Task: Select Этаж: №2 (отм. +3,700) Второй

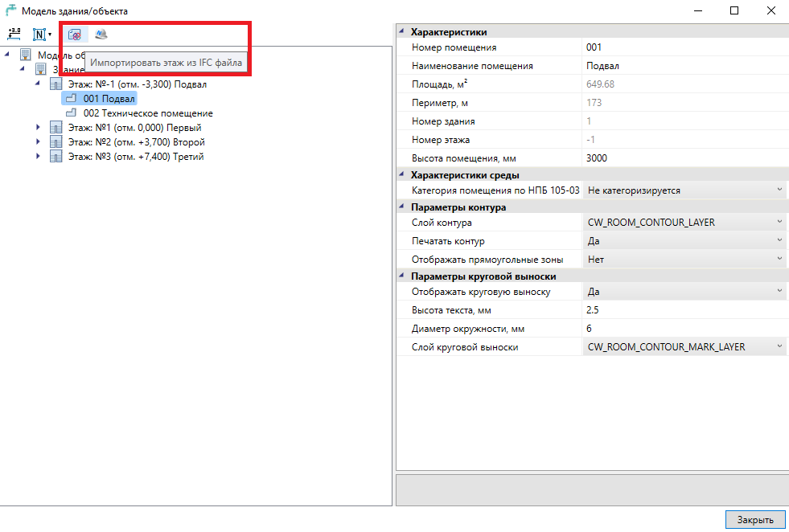Action: tap(137, 142)
